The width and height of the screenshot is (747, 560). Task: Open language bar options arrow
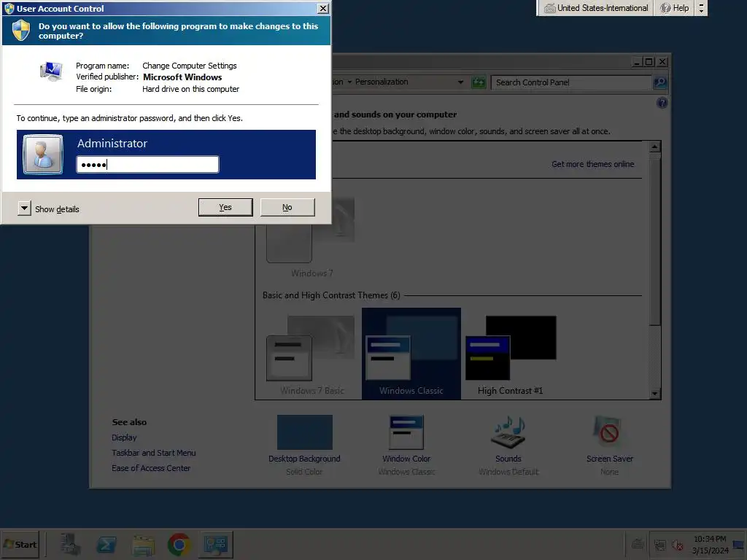pos(701,8)
